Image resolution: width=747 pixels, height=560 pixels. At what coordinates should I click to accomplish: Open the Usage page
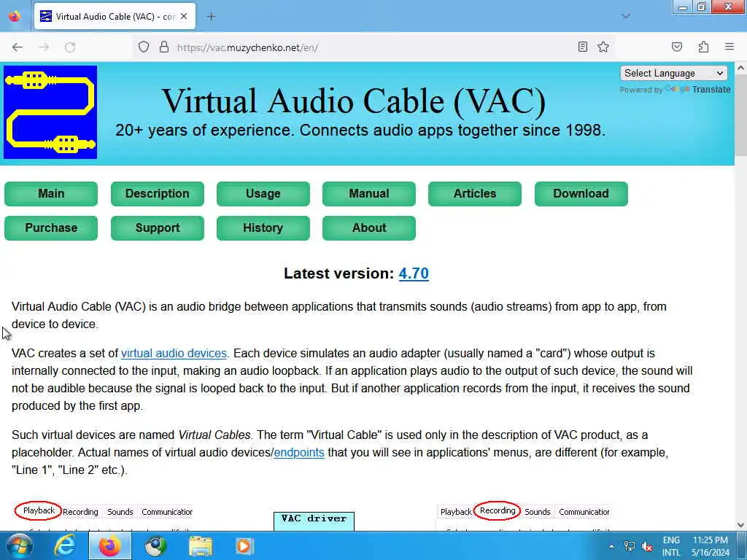pyautogui.click(x=263, y=194)
